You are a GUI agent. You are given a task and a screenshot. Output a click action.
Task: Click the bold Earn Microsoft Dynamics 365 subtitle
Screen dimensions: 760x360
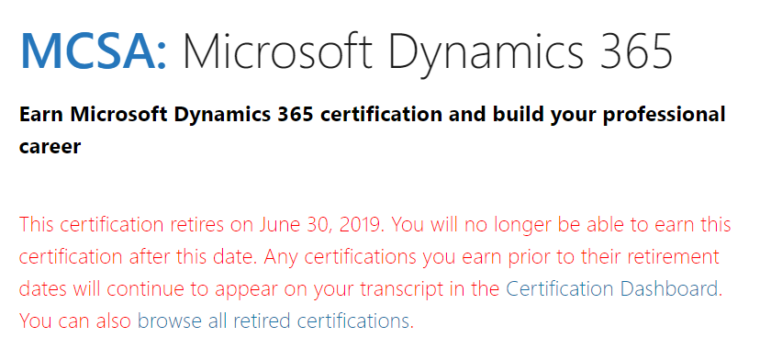click(x=372, y=130)
